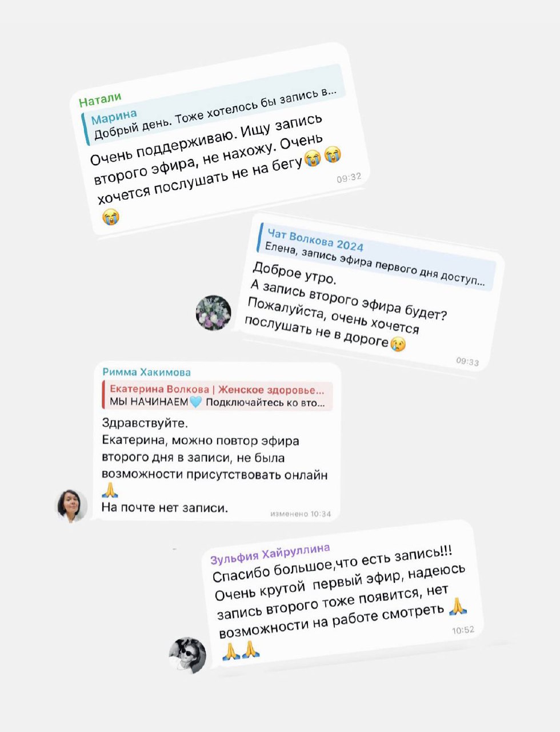Click the sender name Зульфия Хайруллина
This screenshot has width=560, height=732.
tap(270, 554)
